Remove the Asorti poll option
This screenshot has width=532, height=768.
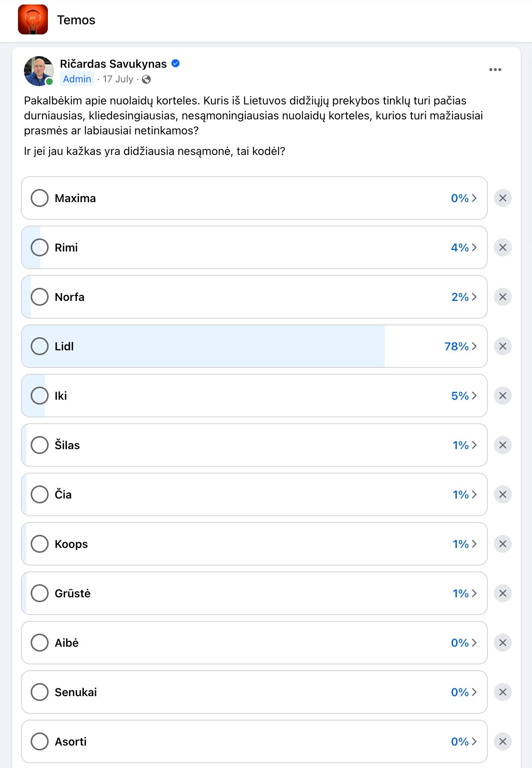click(x=502, y=741)
